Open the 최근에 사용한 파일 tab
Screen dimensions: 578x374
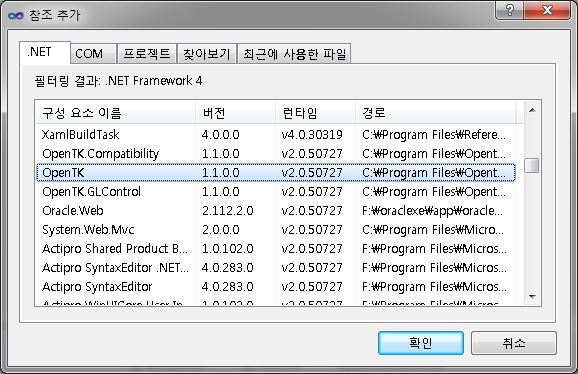pos(294,54)
